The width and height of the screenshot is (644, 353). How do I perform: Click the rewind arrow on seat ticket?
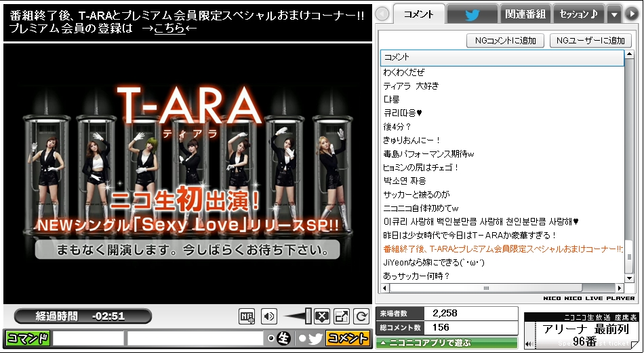(x=529, y=344)
